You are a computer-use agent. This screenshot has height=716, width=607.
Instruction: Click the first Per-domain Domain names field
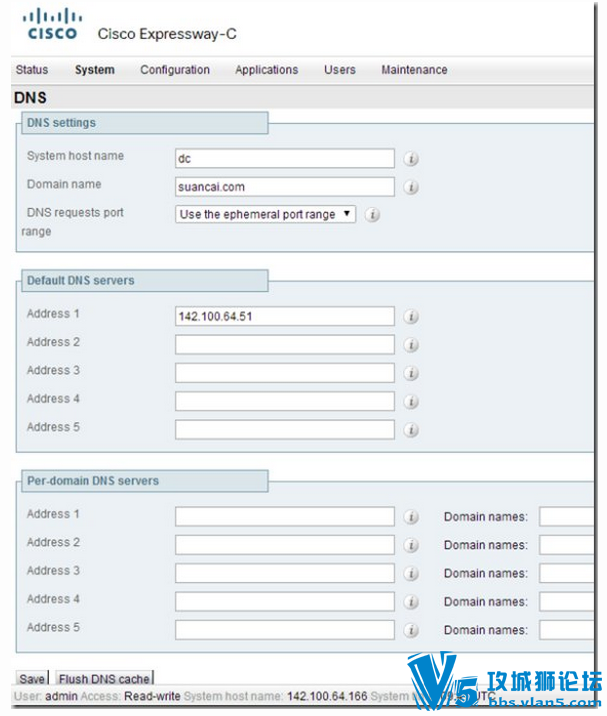567,516
